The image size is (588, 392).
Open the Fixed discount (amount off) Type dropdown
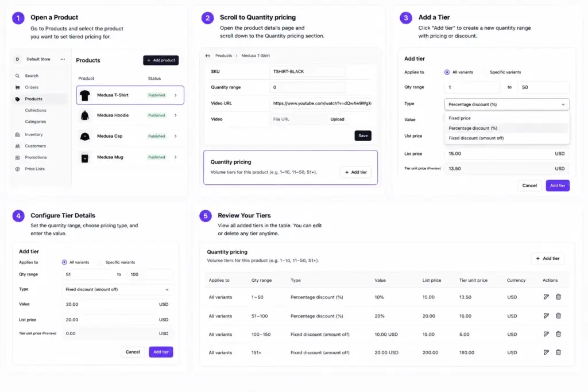[x=117, y=289]
